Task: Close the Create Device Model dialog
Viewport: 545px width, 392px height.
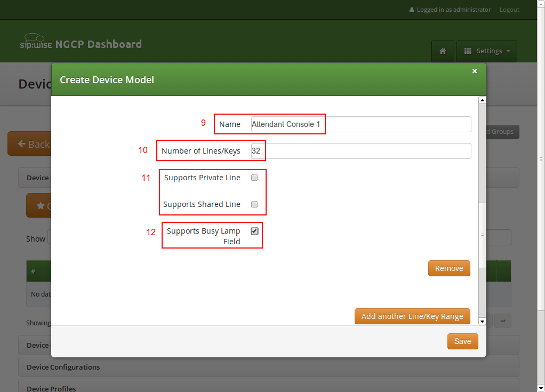Action: [x=475, y=71]
